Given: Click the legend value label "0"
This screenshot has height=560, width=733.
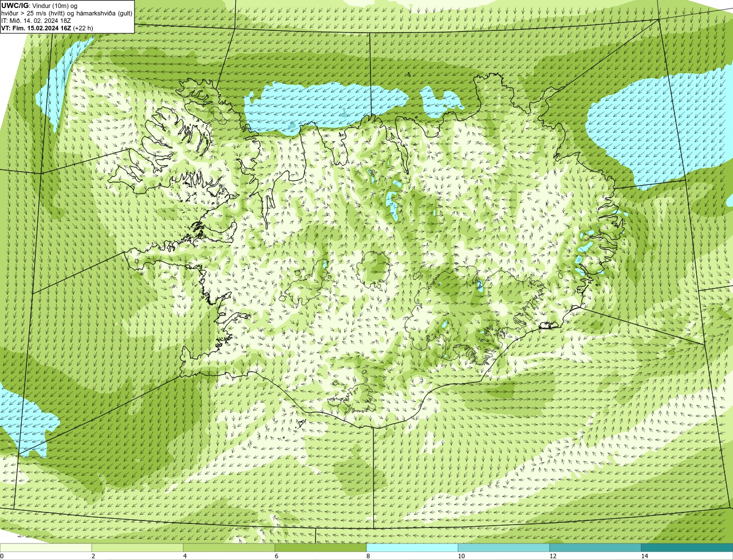Looking at the screenshot, I should click(2, 556).
